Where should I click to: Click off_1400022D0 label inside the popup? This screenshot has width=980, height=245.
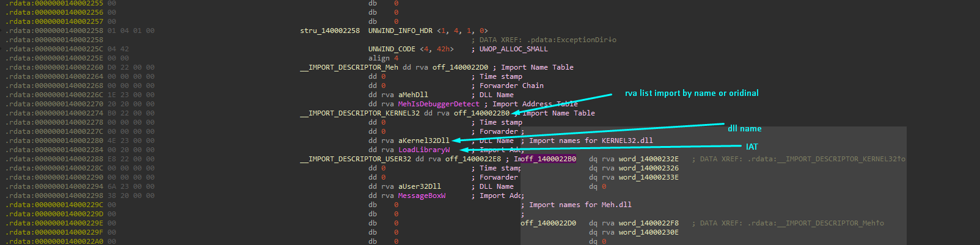[x=548, y=223]
